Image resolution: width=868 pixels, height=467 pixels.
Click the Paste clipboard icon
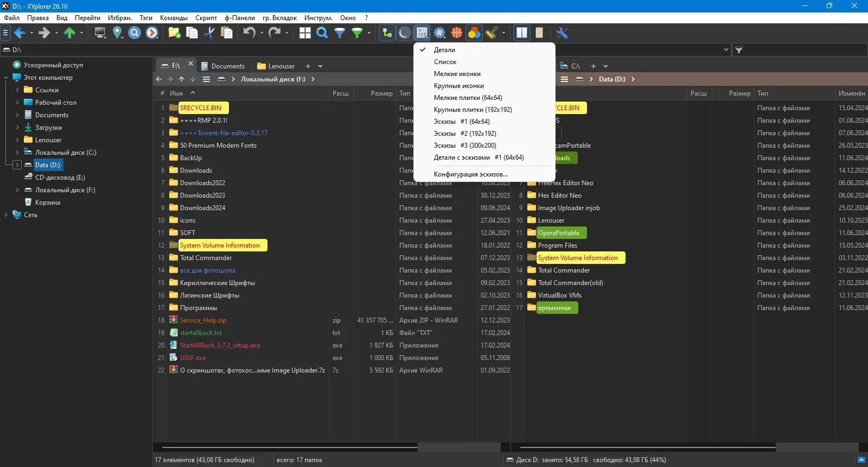[x=227, y=33]
